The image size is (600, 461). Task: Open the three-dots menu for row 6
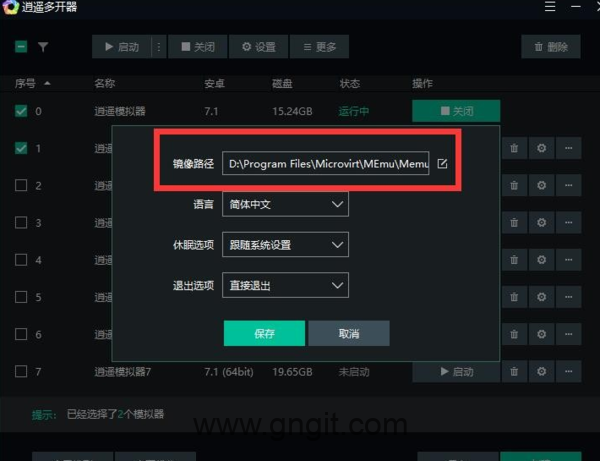[569, 334]
